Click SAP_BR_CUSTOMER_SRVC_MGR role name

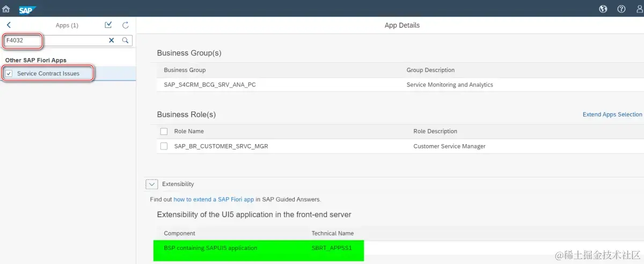[221, 146]
